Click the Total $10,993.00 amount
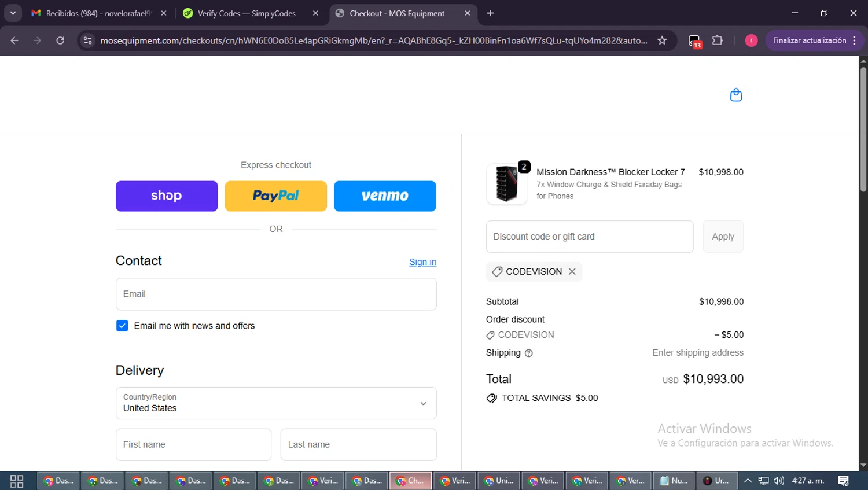This screenshot has width=868, height=490. click(x=713, y=379)
